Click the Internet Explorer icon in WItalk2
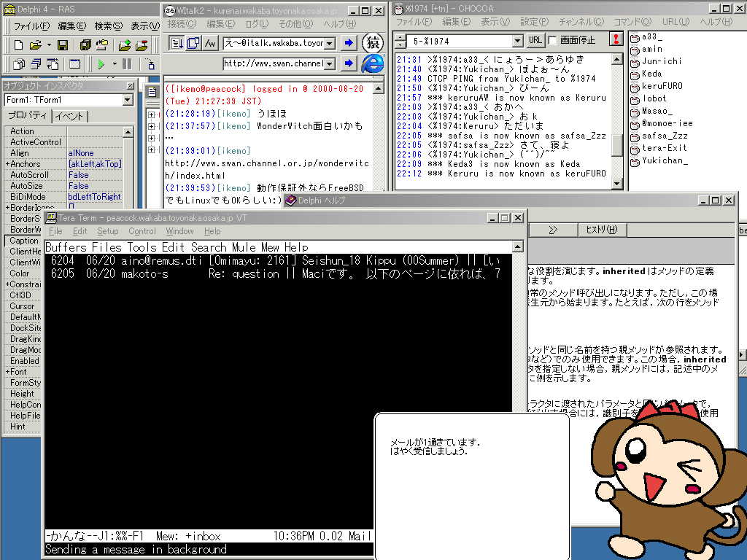This screenshot has width=747, height=560. [372, 63]
